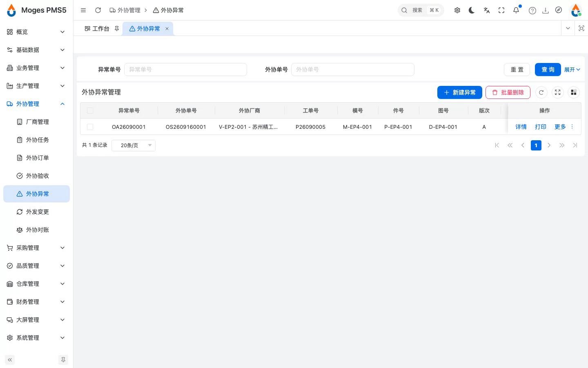Open table column settings grid icon
Screen dimensions: 588x368
tap(574, 92)
